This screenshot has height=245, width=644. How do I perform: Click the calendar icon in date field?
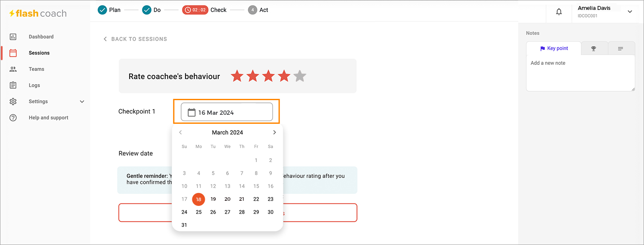click(x=192, y=112)
